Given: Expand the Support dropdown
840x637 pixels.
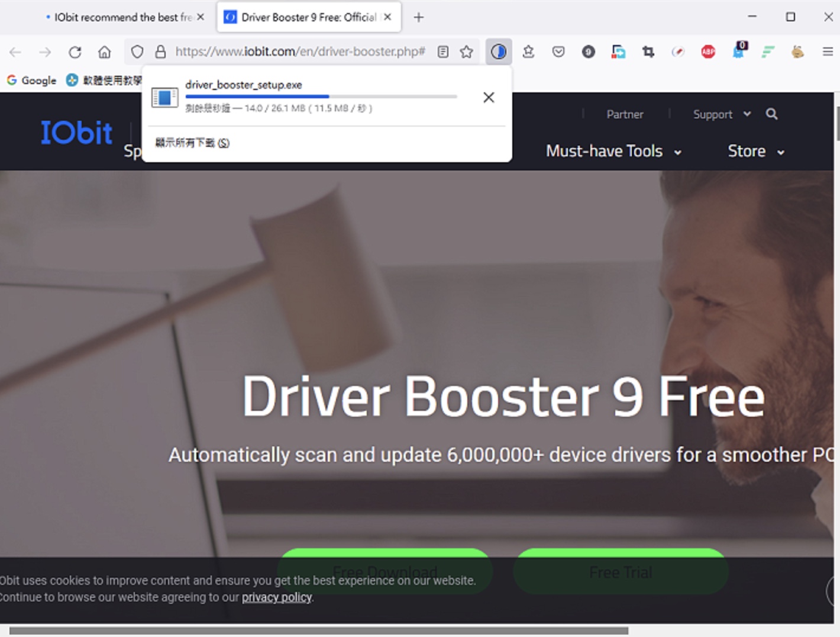Looking at the screenshot, I should [x=722, y=114].
